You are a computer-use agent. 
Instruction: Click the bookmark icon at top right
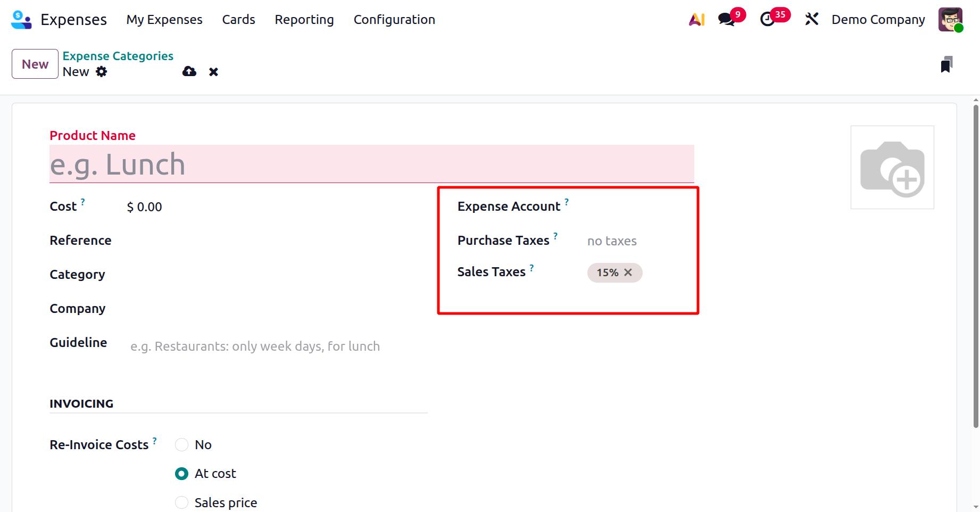tap(946, 64)
